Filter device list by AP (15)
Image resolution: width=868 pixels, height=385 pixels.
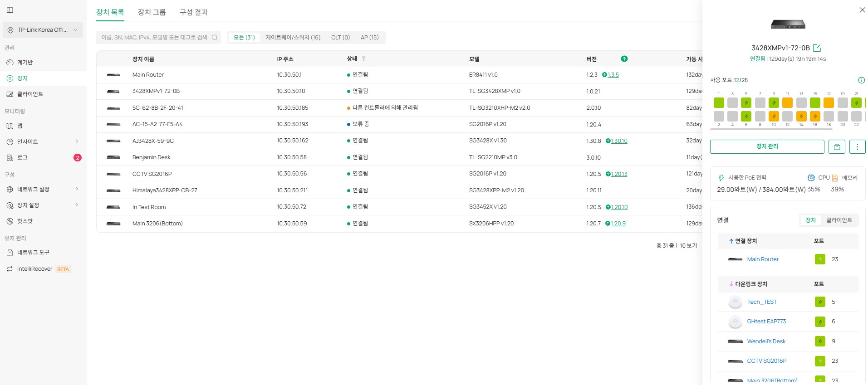(369, 38)
